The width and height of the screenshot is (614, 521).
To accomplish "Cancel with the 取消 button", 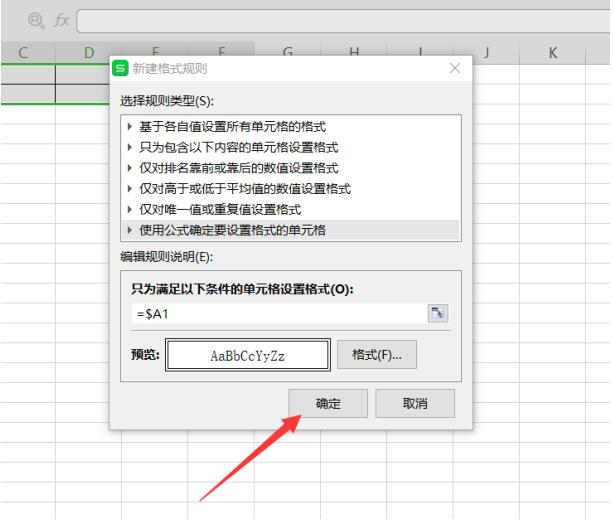I will click(x=415, y=403).
